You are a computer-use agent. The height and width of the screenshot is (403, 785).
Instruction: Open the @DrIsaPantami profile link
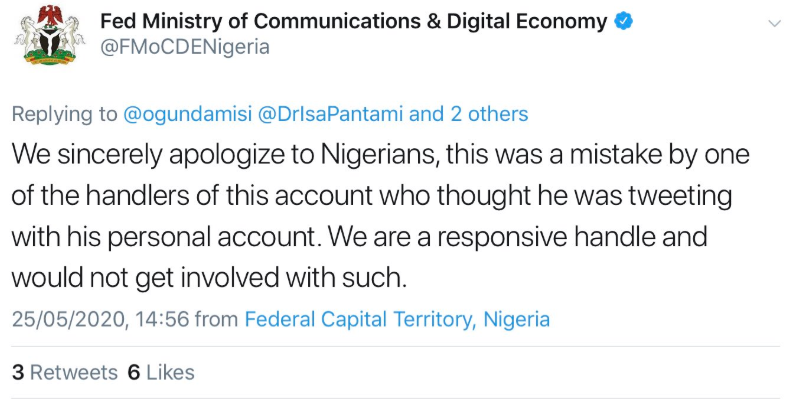[x=330, y=114]
